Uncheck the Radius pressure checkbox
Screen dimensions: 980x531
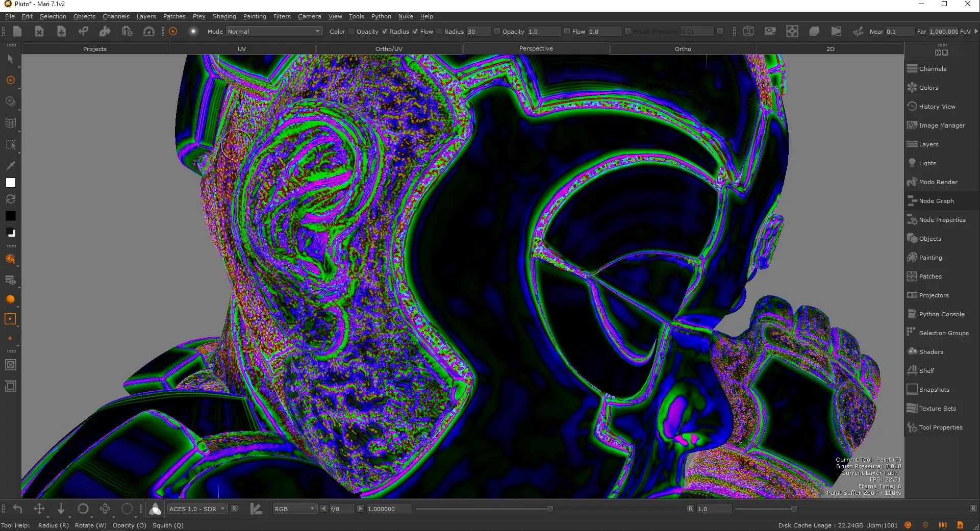click(415, 31)
